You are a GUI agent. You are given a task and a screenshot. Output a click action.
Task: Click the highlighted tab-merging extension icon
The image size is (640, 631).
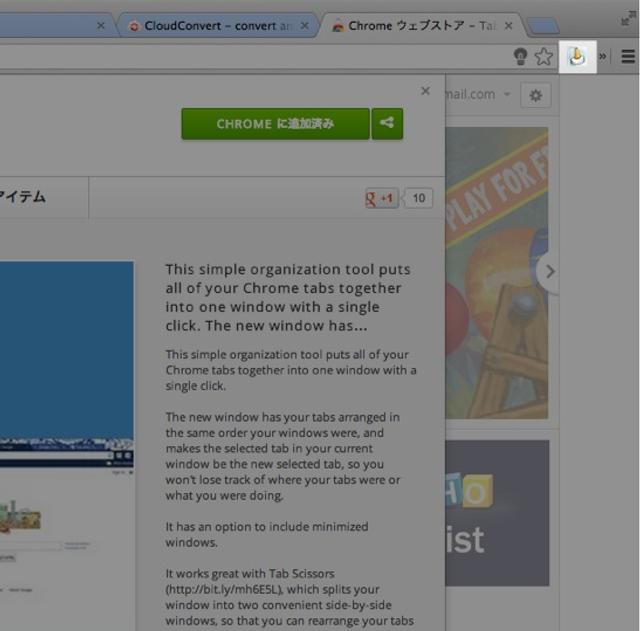[x=578, y=56]
